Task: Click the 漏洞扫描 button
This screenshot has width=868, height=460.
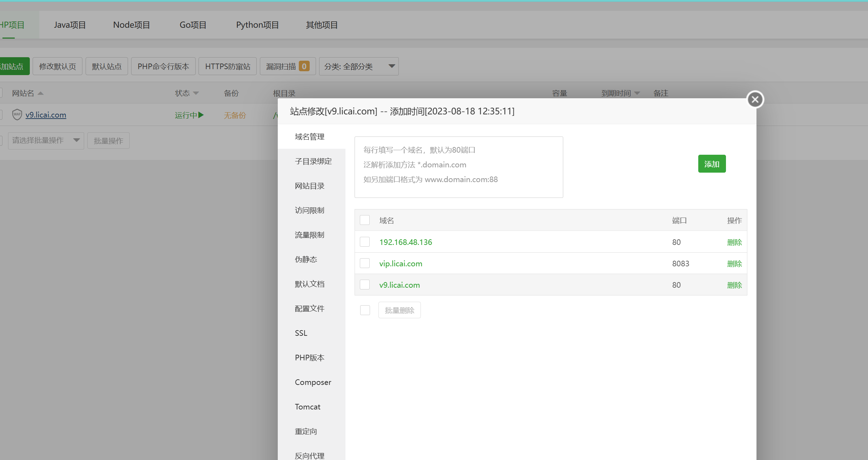Action: (x=288, y=66)
